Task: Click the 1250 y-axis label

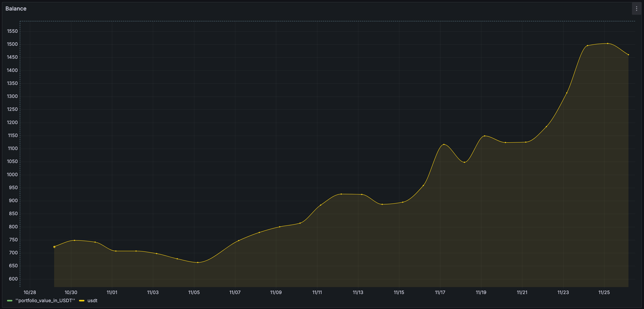Action: [x=13, y=109]
